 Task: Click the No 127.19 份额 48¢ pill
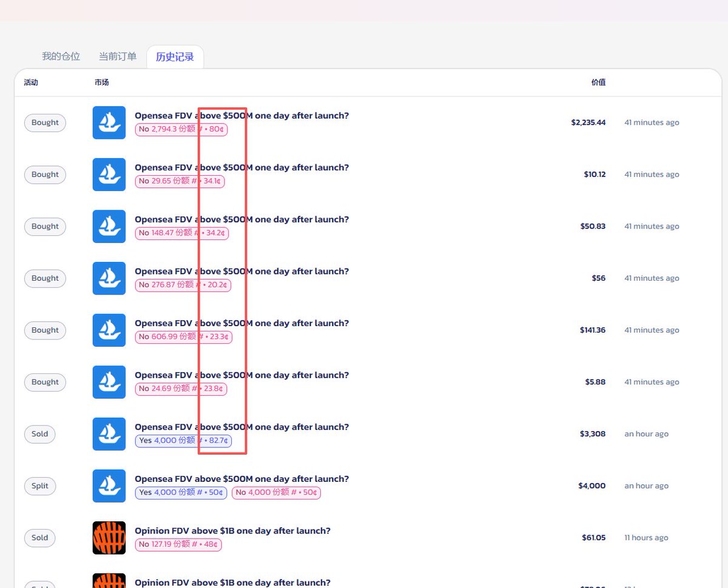178,544
